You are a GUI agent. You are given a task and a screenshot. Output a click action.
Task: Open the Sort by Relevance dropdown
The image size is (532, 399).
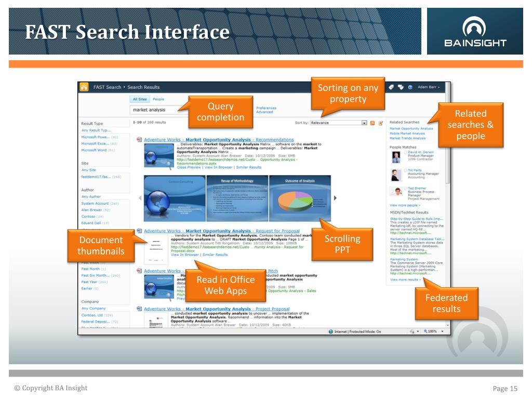[x=338, y=123]
